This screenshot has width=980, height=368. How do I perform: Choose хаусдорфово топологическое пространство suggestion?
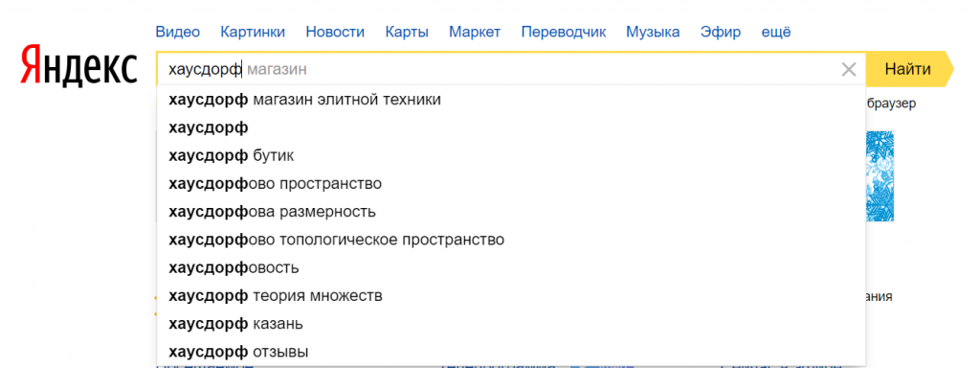point(511,240)
